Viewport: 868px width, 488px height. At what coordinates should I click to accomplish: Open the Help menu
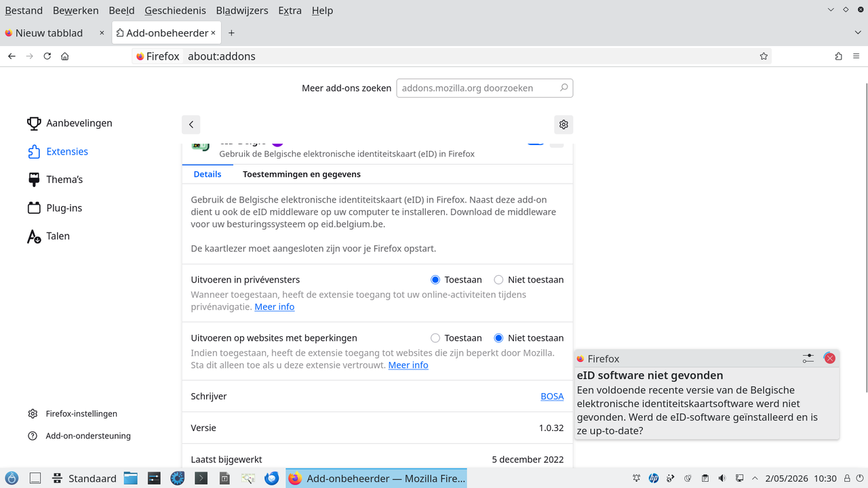pyautogui.click(x=322, y=11)
